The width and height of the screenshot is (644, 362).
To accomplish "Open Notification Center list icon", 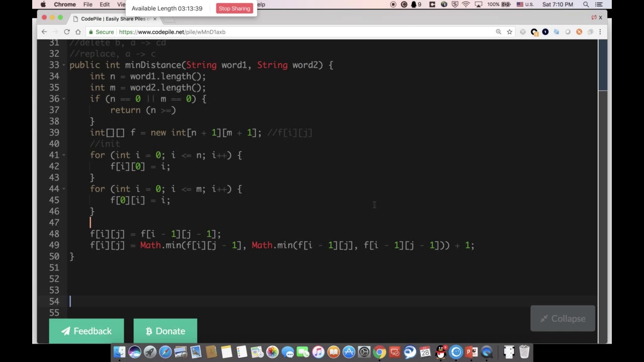I will coord(599,5).
